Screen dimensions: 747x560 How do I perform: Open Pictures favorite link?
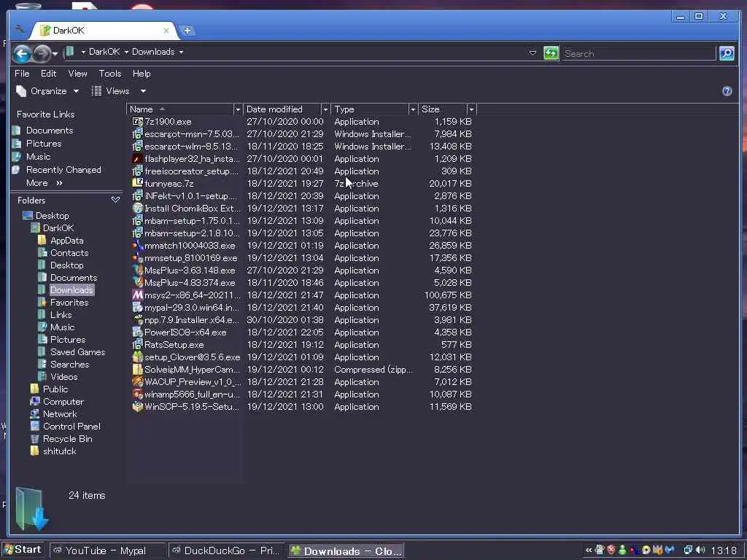44,144
